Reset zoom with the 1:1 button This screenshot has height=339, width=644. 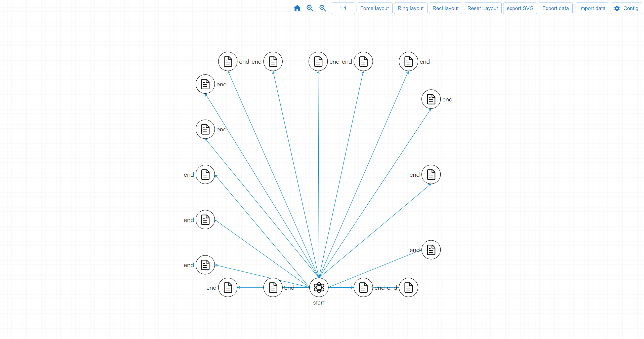[343, 8]
